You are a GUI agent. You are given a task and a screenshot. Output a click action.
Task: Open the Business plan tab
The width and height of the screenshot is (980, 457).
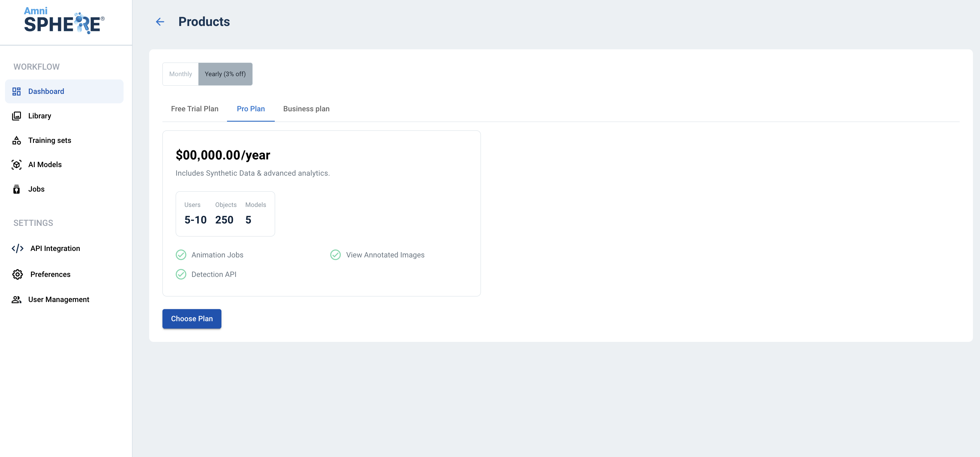(306, 109)
